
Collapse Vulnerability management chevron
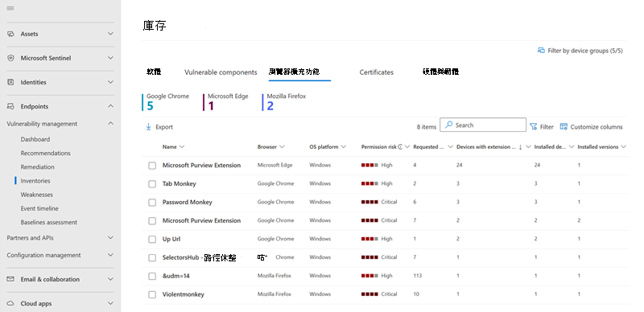click(110, 123)
